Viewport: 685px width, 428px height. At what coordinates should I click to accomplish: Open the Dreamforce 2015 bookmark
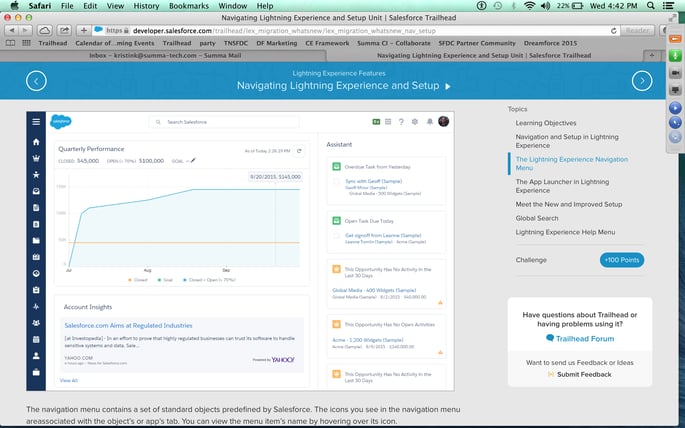(550, 43)
